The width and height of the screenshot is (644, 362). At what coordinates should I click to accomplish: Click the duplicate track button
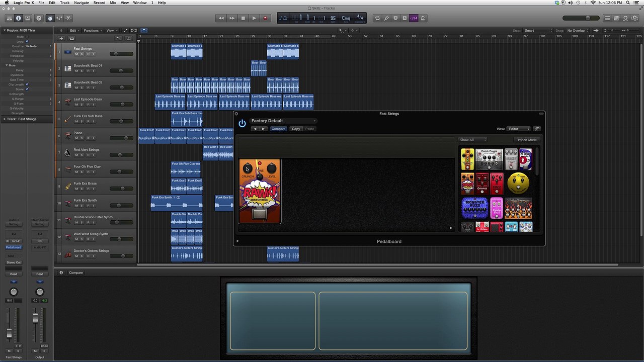point(71,38)
